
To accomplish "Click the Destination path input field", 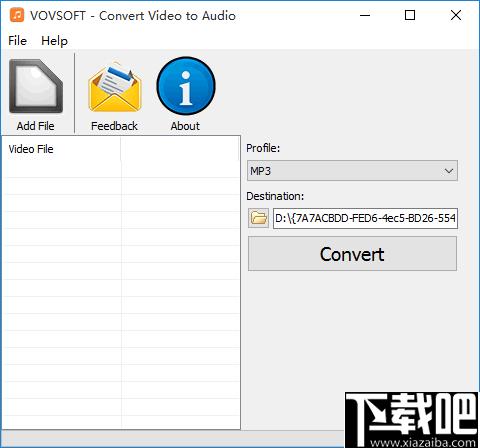I will pos(365,218).
